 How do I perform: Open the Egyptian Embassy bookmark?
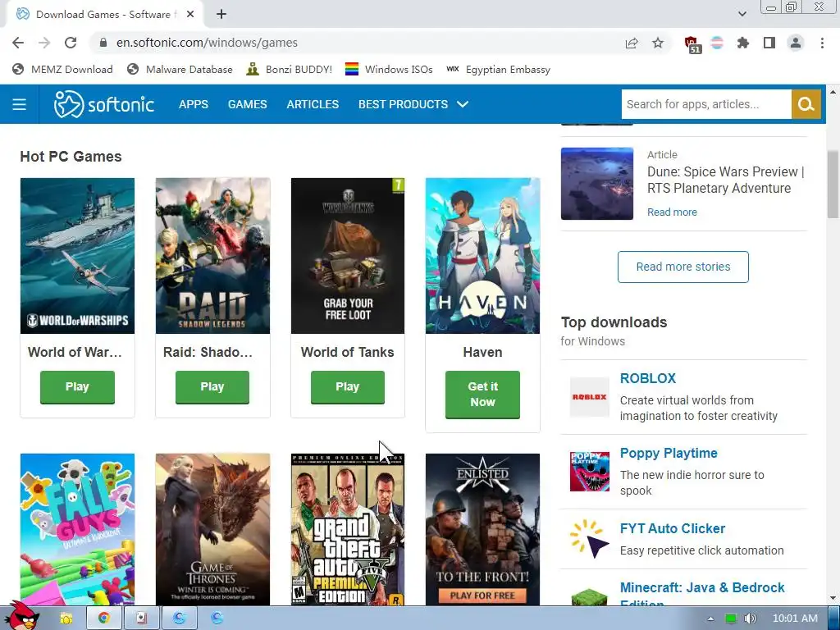point(498,70)
